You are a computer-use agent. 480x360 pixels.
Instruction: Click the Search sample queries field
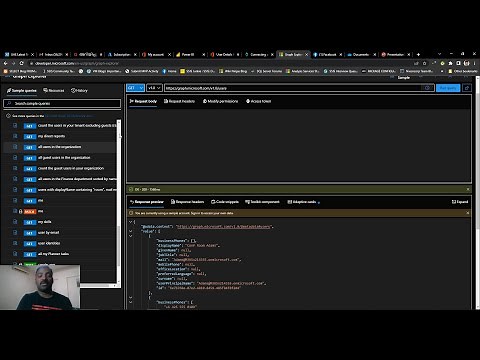pyautogui.click(x=62, y=103)
